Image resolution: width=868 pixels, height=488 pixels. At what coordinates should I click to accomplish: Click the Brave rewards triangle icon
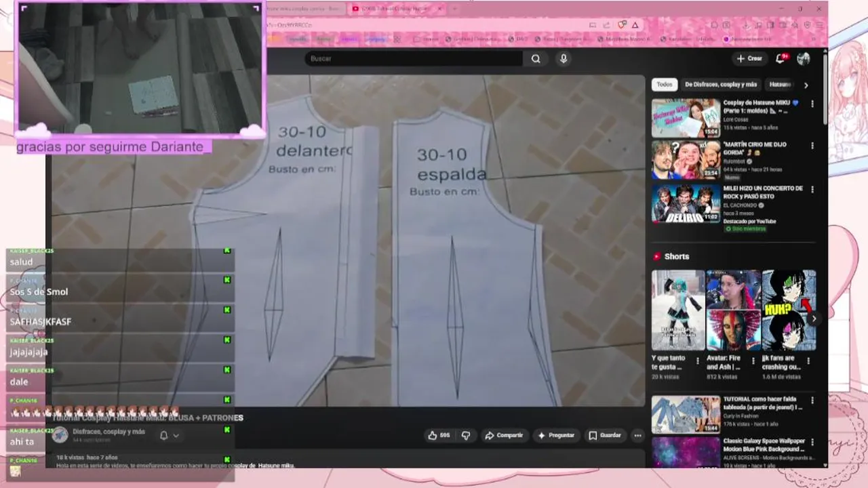point(635,24)
